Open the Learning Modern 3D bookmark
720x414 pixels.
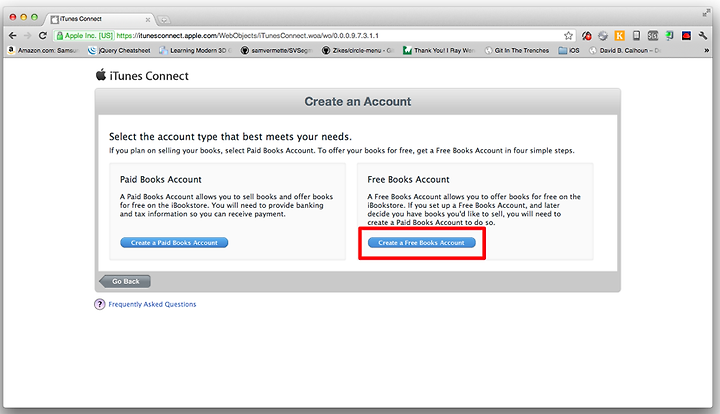point(196,50)
